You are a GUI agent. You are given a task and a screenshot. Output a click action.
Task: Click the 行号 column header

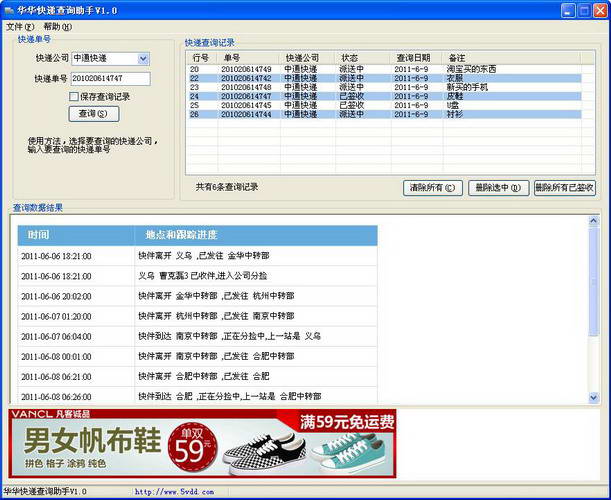point(202,58)
